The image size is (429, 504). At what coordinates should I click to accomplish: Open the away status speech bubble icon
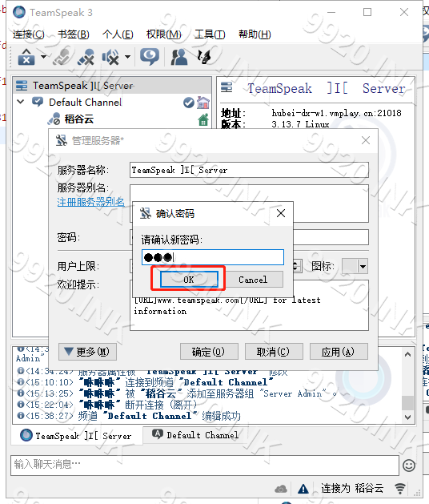coord(150,57)
